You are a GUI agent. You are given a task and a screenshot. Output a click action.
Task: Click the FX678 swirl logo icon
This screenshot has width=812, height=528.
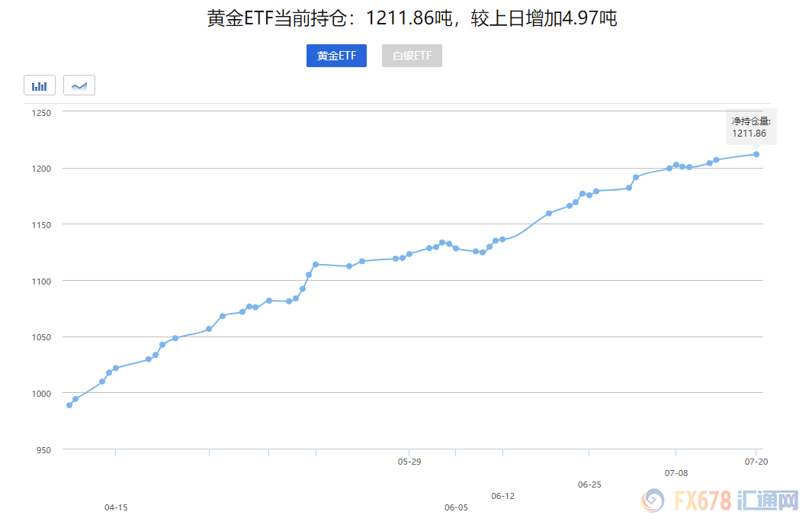click(x=653, y=501)
